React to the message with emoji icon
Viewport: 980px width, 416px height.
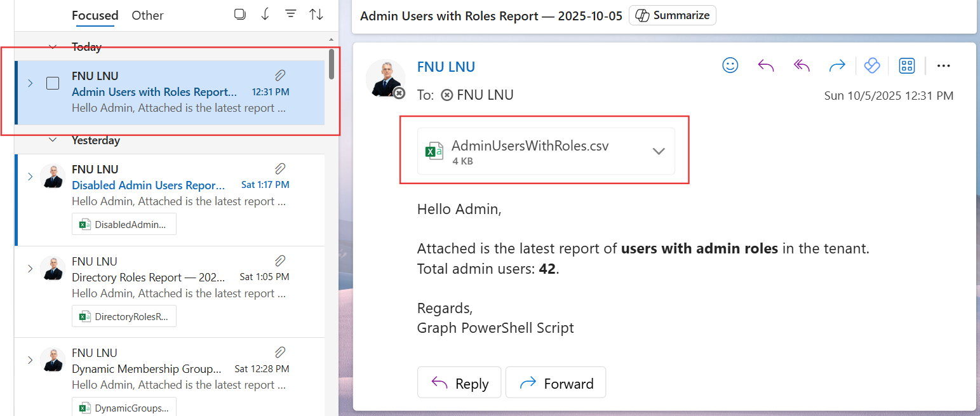730,65
